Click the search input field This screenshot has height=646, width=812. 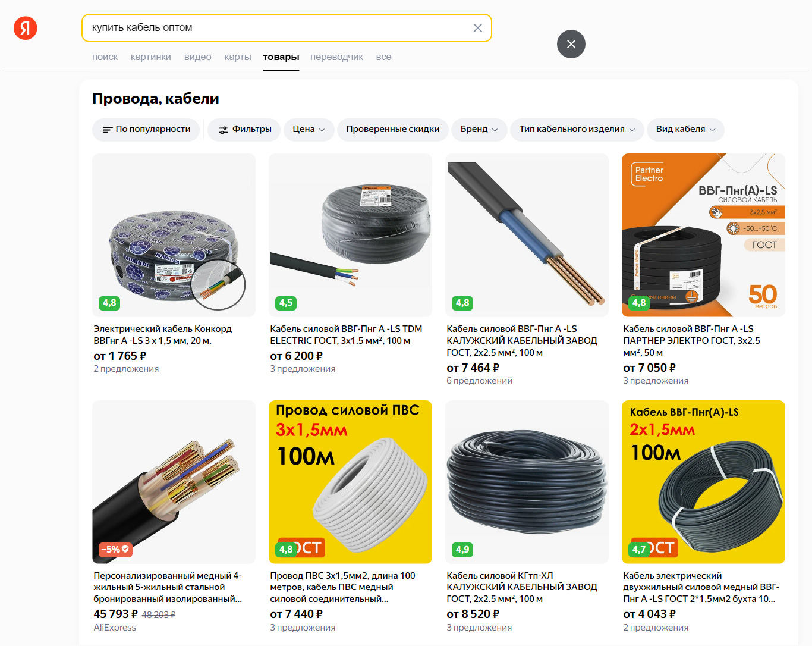coord(278,28)
